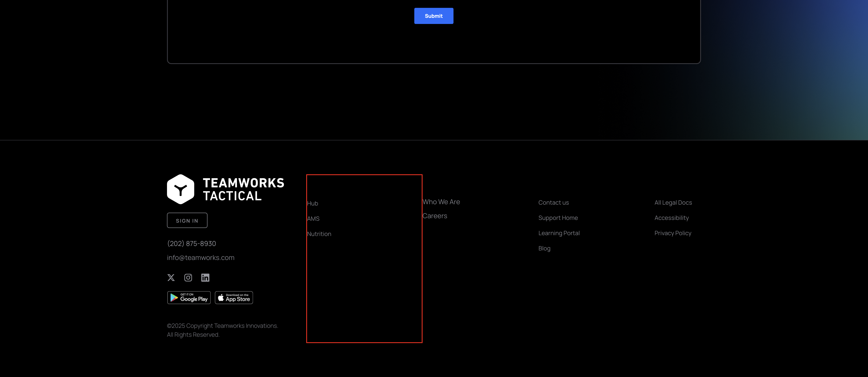Open the Privacy Policy link
Image resolution: width=868 pixels, height=377 pixels.
tap(673, 233)
